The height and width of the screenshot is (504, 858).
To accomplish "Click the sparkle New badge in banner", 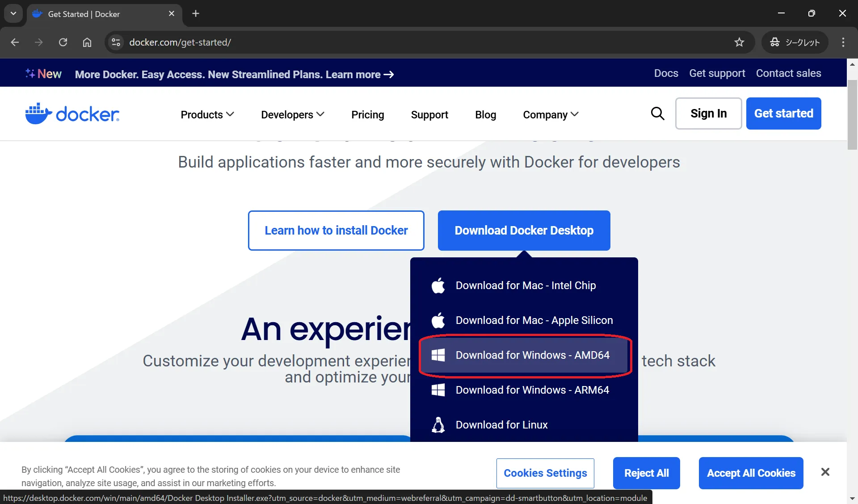I will tap(43, 74).
